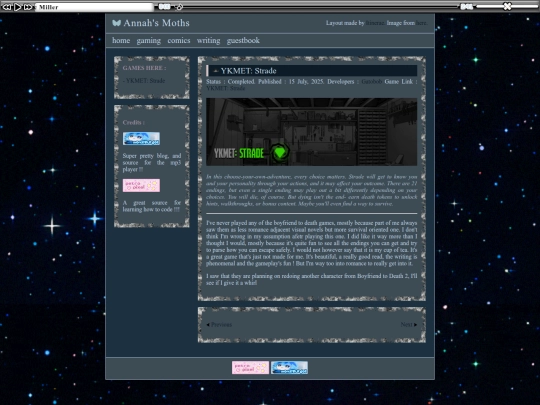
Task: Open the Gatobob developer link
Action: (372, 82)
